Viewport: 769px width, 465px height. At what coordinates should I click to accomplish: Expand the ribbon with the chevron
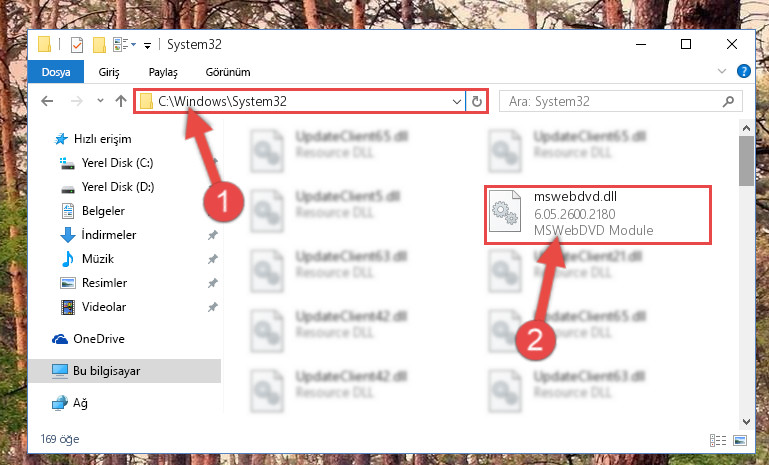coord(721,71)
